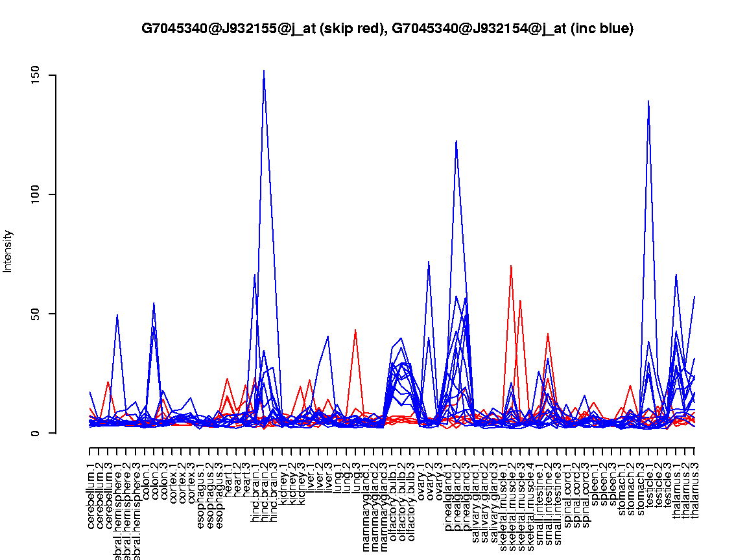Click the red peak top at skeletal.muscle.2
The width and height of the screenshot is (747, 560).
511,266
